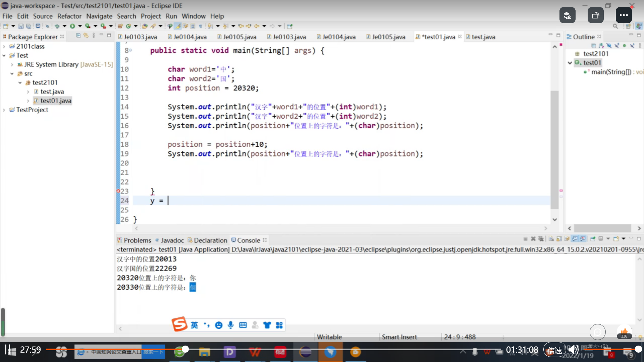
Task: Click the video progress slider handle
Action: 185,349
